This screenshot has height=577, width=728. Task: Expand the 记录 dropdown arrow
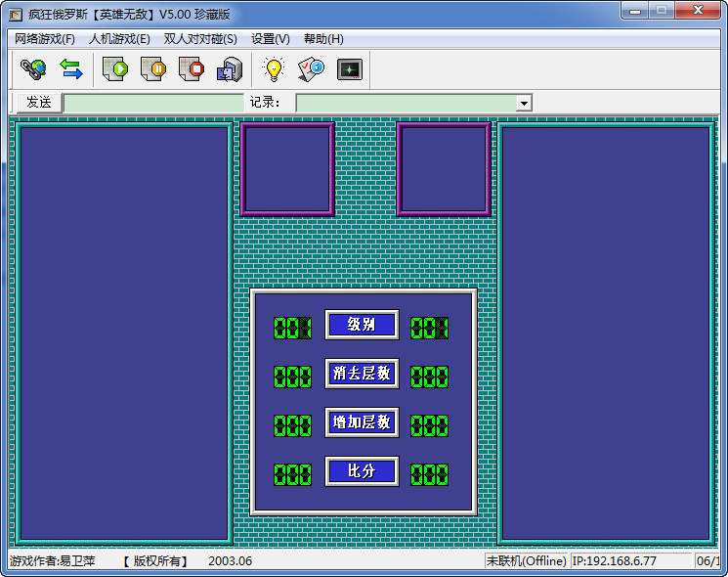point(524,103)
